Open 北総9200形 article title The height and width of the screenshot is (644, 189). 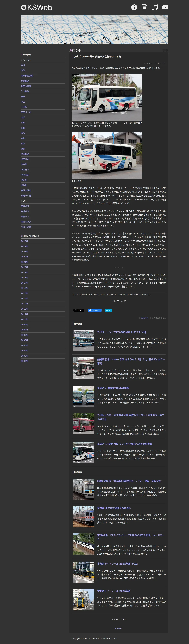130,481
